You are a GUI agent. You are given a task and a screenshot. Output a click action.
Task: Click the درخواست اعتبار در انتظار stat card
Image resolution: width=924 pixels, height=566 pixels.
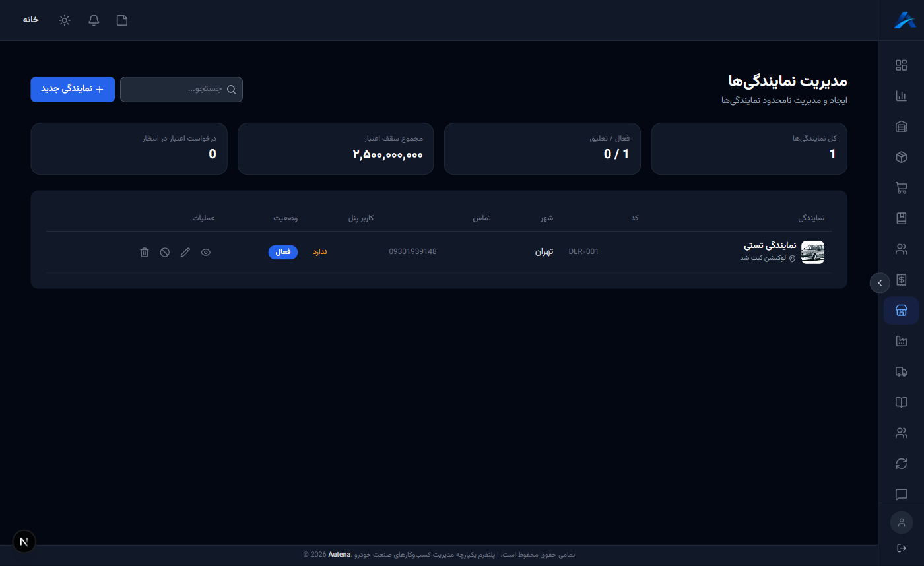pyautogui.click(x=129, y=149)
